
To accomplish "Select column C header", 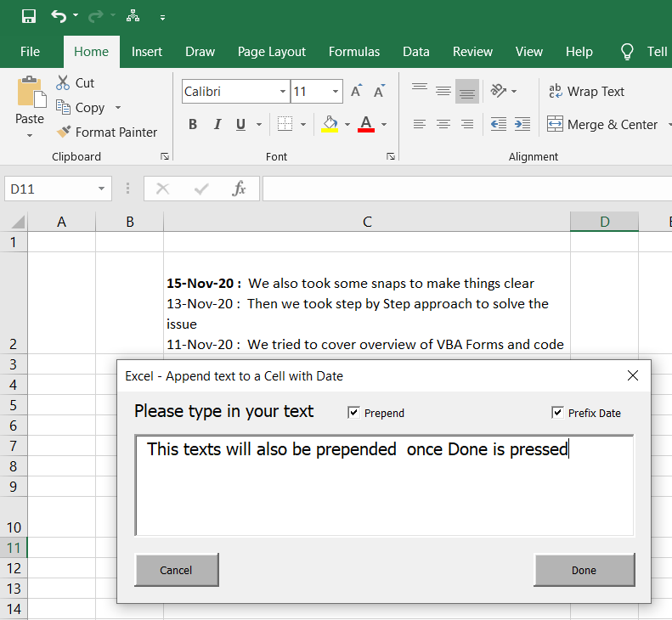I will coord(367,222).
